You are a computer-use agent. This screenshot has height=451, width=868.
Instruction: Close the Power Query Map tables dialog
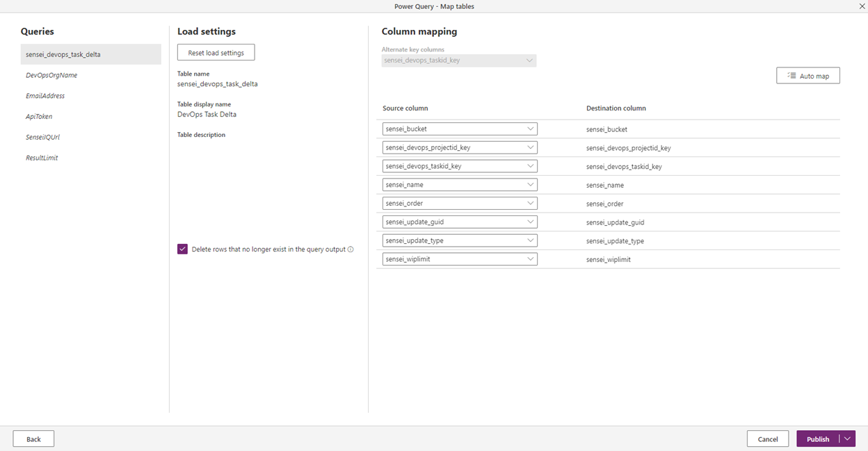point(862,6)
